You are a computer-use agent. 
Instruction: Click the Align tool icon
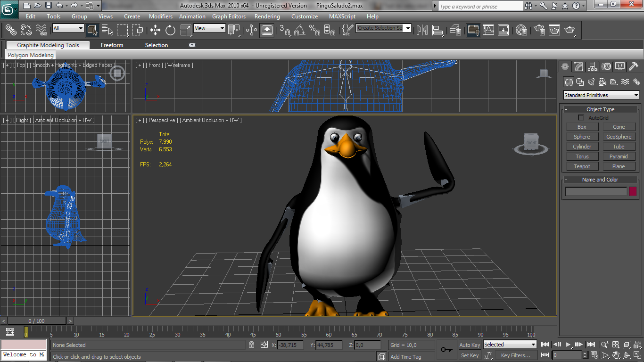click(x=438, y=30)
